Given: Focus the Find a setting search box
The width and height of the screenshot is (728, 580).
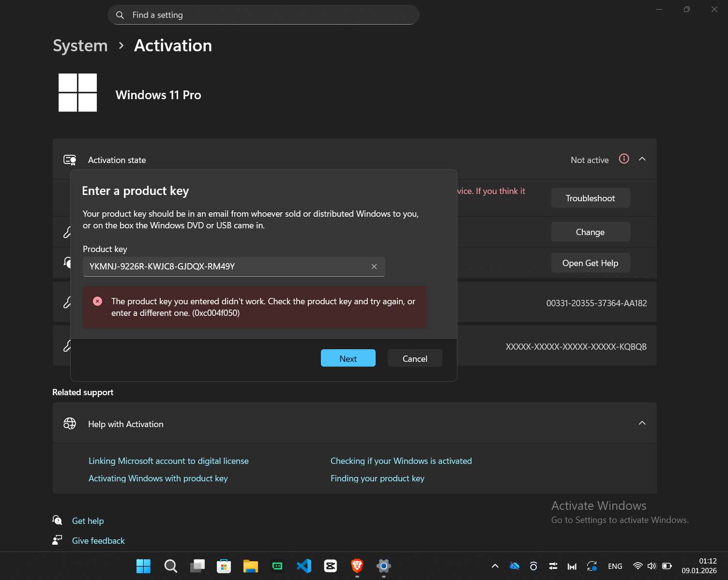Looking at the screenshot, I should tap(263, 15).
